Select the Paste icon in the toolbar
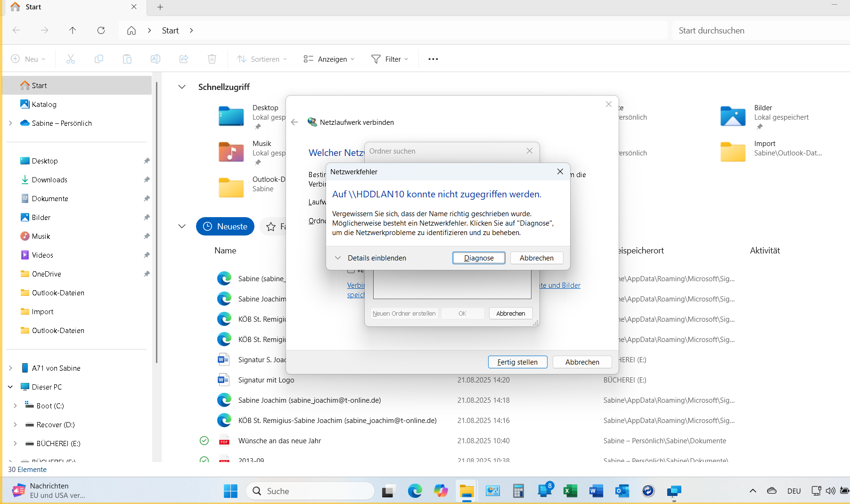Viewport: 850px width, 504px height. 127,58
